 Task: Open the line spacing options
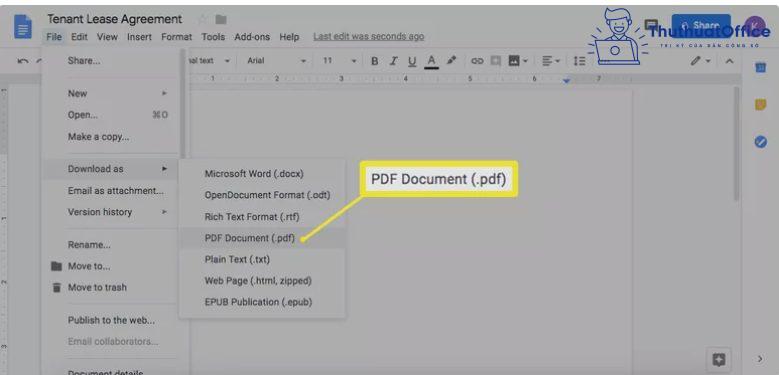[x=579, y=61]
